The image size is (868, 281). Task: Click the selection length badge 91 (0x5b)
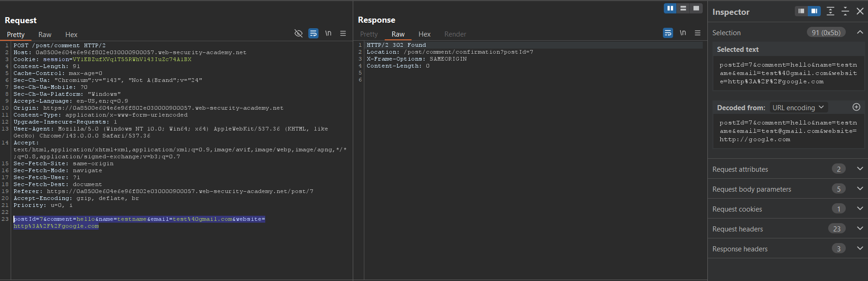point(826,32)
